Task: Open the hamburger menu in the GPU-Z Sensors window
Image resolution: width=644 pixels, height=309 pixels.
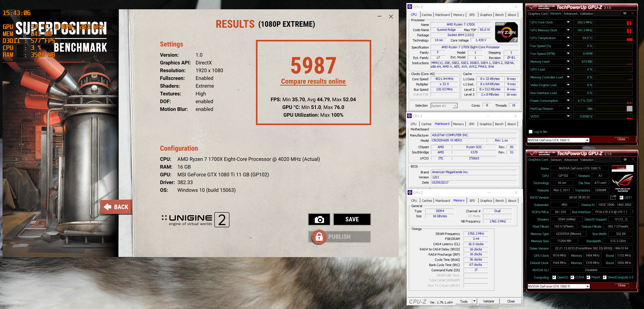Action: 633,14
